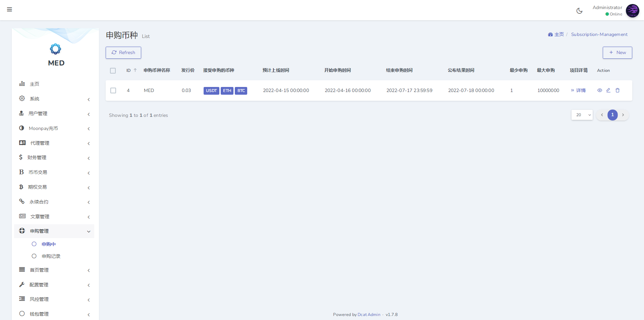This screenshot has width=644, height=320.
Task: Click the New button
Action: (x=617, y=53)
